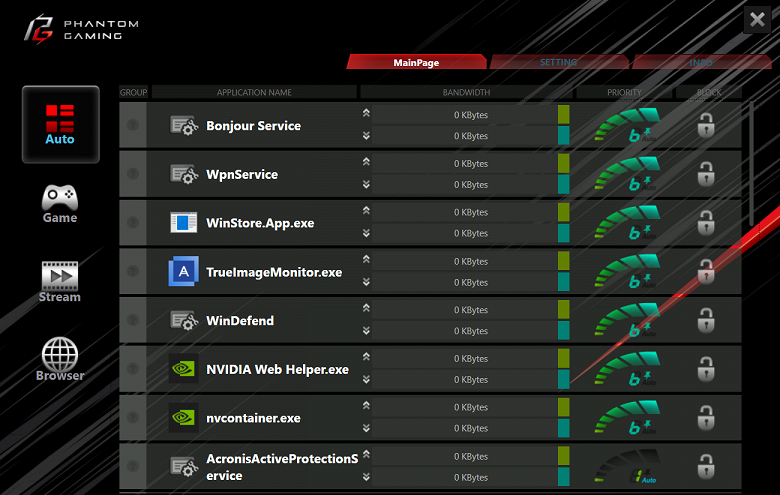Toggle block lock for WpnService

(x=706, y=174)
